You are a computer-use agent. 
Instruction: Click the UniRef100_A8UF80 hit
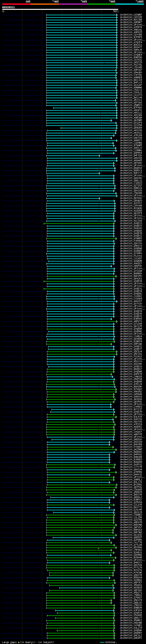[131, 266]
